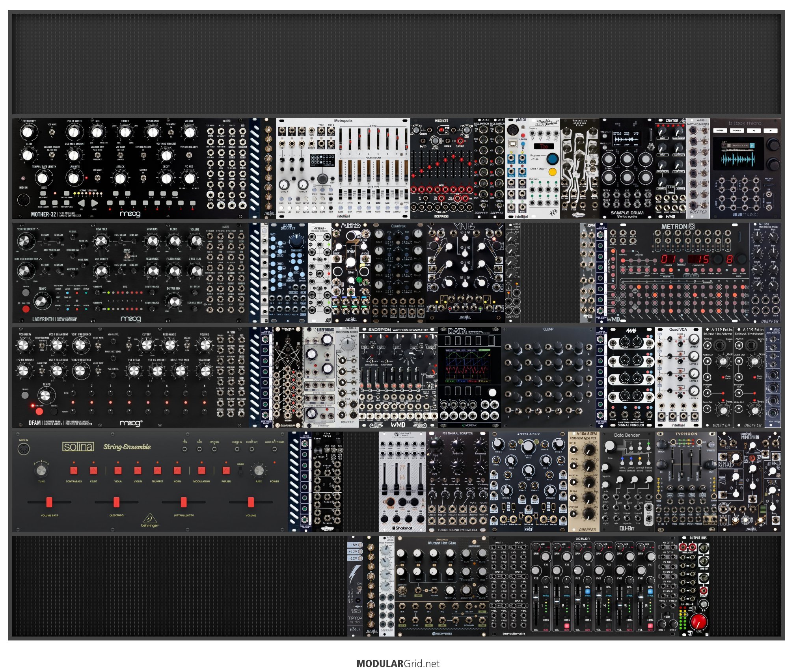
Task: Click the blue Program knob on Pamela's Workout
Action: point(553,159)
